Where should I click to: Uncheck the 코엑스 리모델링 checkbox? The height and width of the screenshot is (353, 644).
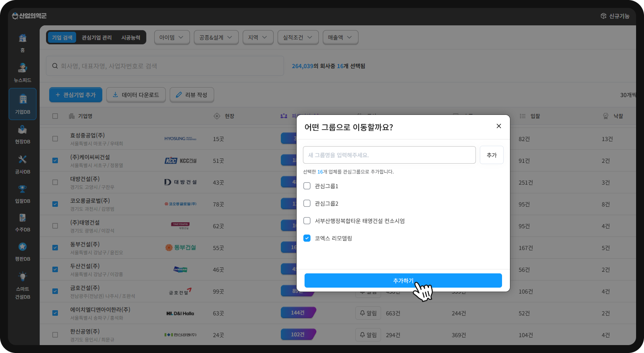pyautogui.click(x=307, y=238)
